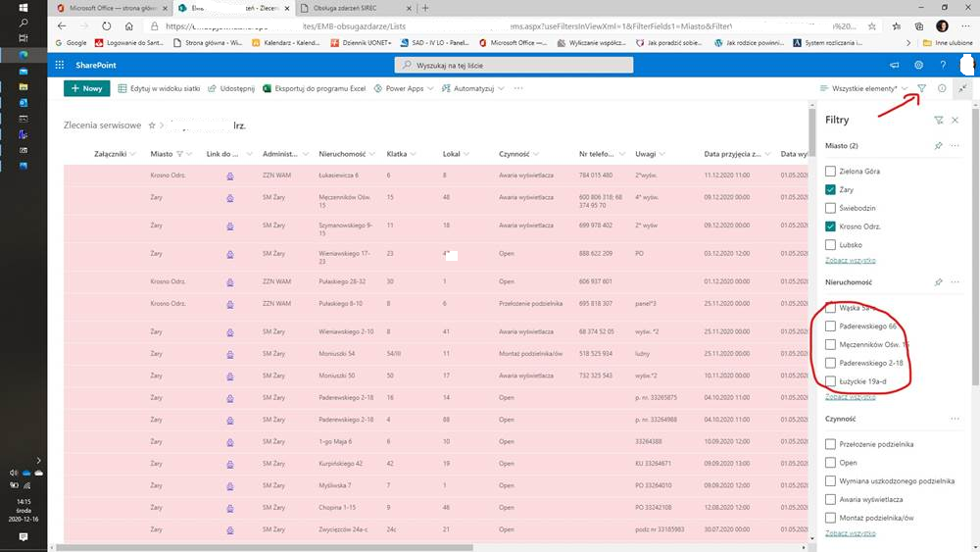Check the Przełożenie podzielnika filter
The width and height of the screenshot is (980, 552).
click(830, 444)
